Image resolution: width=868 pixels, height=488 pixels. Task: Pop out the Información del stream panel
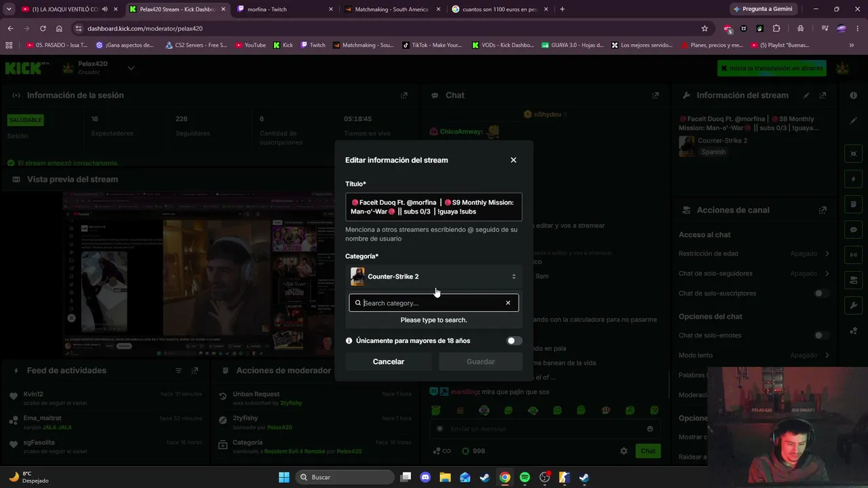click(x=823, y=96)
